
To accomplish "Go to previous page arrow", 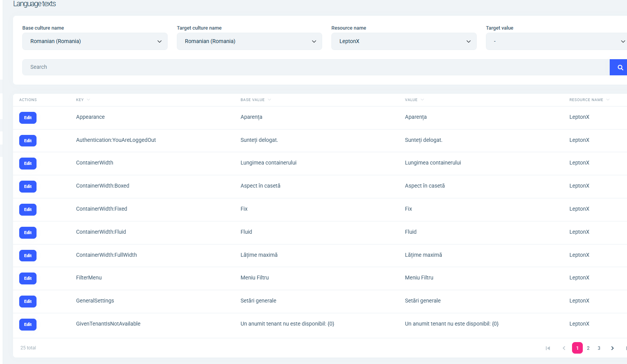I will pyautogui.click(x=564, y=348).
